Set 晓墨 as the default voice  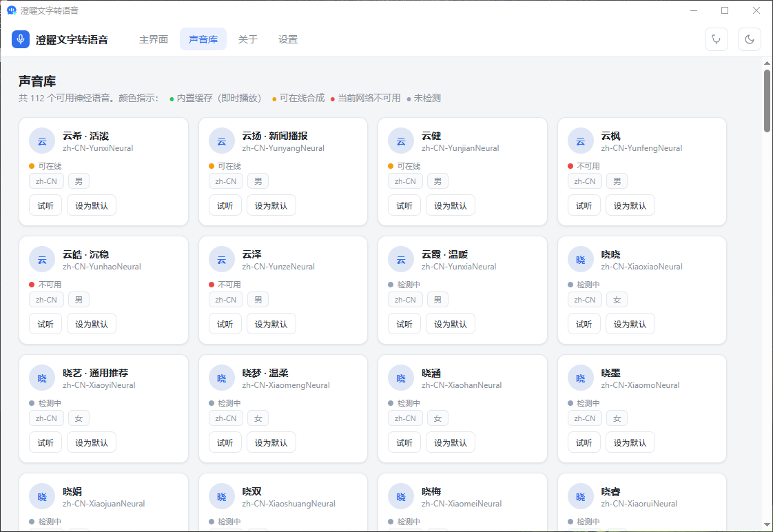(630, 442)
